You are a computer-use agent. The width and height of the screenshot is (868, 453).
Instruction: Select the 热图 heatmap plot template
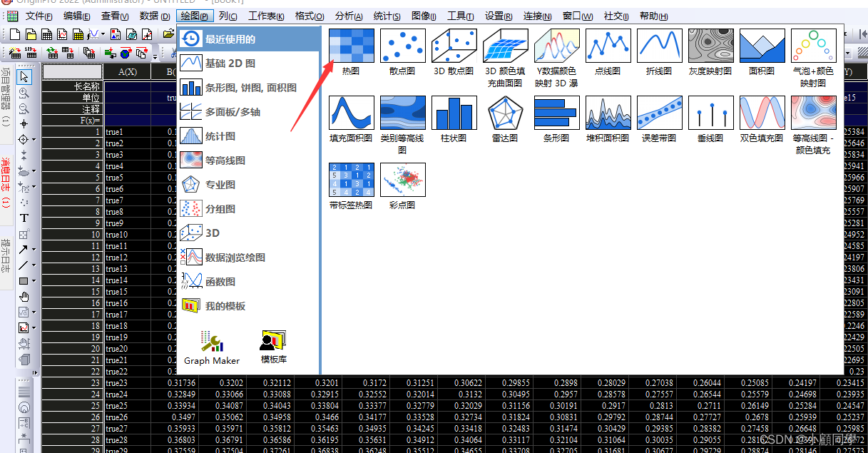(351, 52)
